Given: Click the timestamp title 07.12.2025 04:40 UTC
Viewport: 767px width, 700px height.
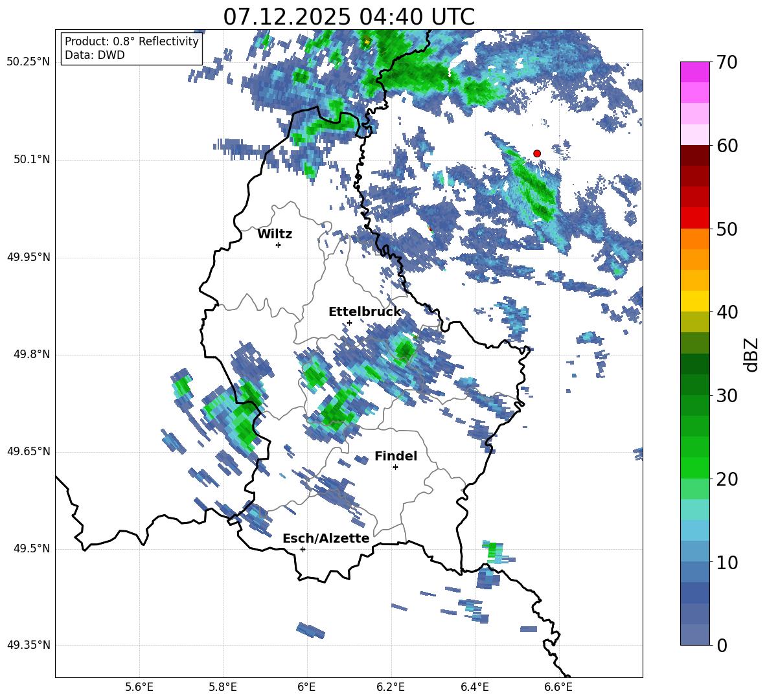Looking at the screenshot, I should tap(349, 17).
